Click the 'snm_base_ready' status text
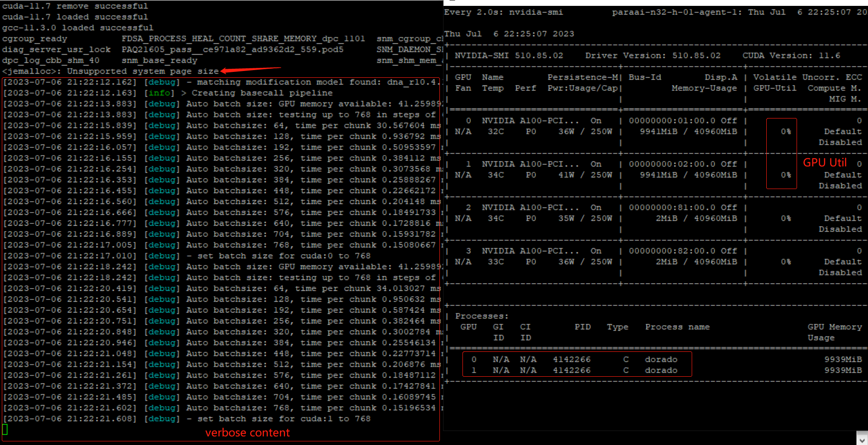Screen dimensions: 868x445 (159, 60)
